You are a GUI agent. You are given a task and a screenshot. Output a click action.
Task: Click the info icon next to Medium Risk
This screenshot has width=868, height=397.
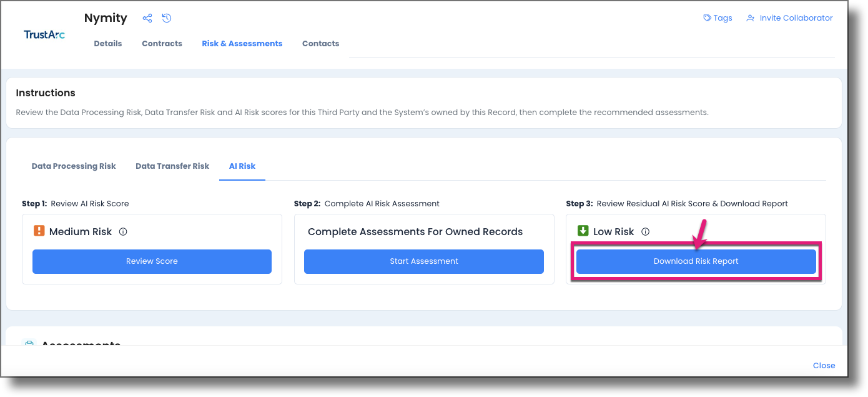click(x=123, y=231)
